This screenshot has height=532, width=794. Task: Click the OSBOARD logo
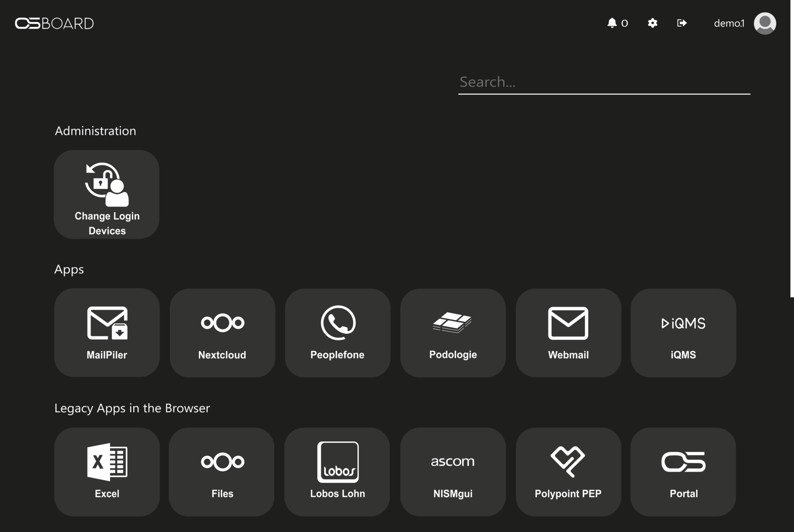click(x=54, y=23)
